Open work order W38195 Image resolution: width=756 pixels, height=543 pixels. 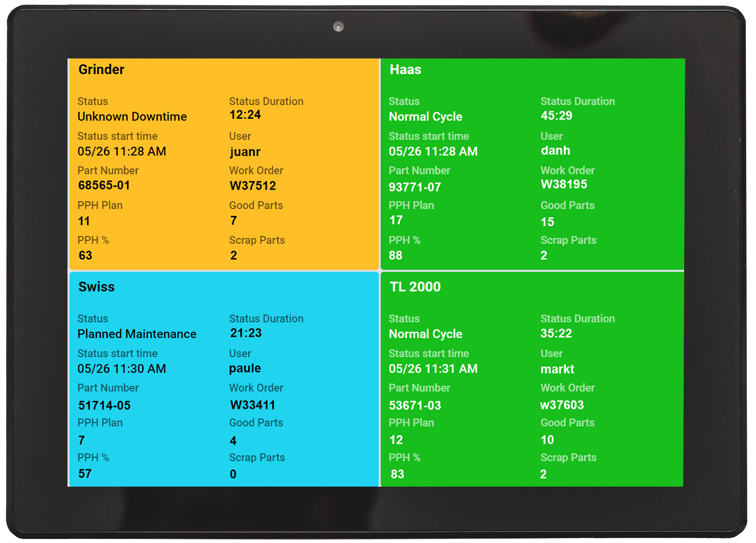tap(564, 184)
